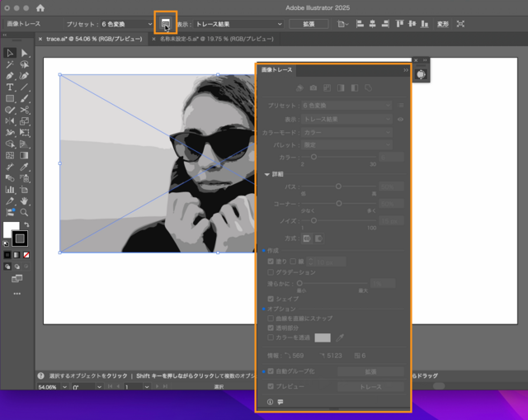The image size is (528, 420).
Task: Open the パレット 限定 dropdown
Action: (346, 145)
